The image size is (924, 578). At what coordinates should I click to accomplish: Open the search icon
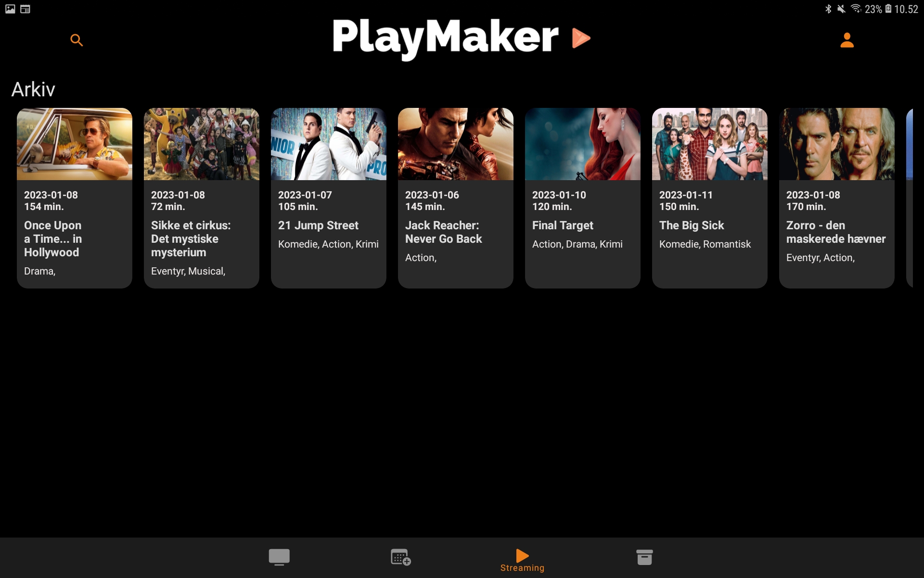pos(77,40)
